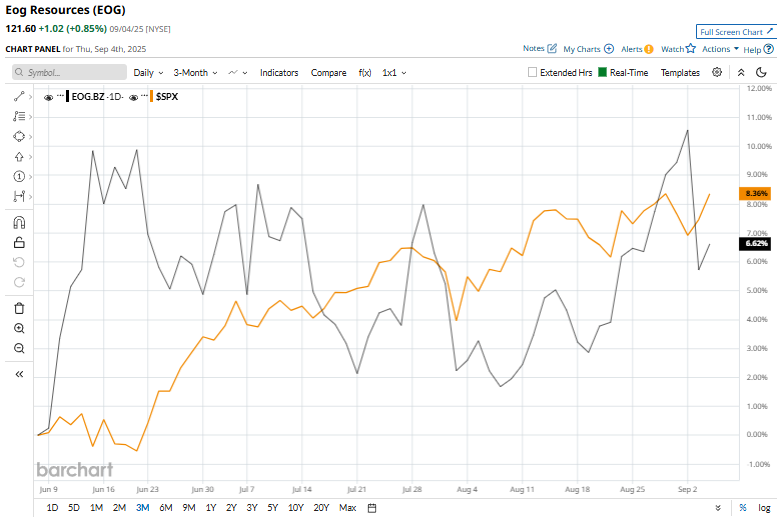This screenshot has height=521, width=777.
Task: Expand trend line tool options arrow
Action: [x=30, y=97]
